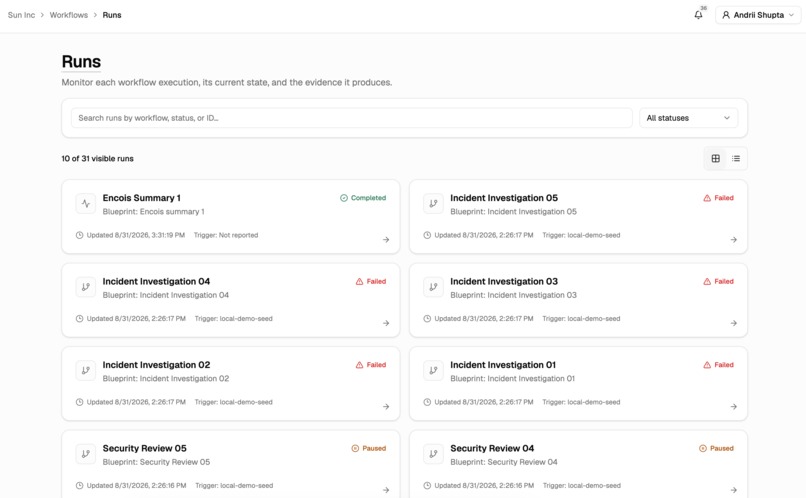Click the Incident Investigation 01 branch icon
This screenshot has height=498, width=806.
(433, 371)
